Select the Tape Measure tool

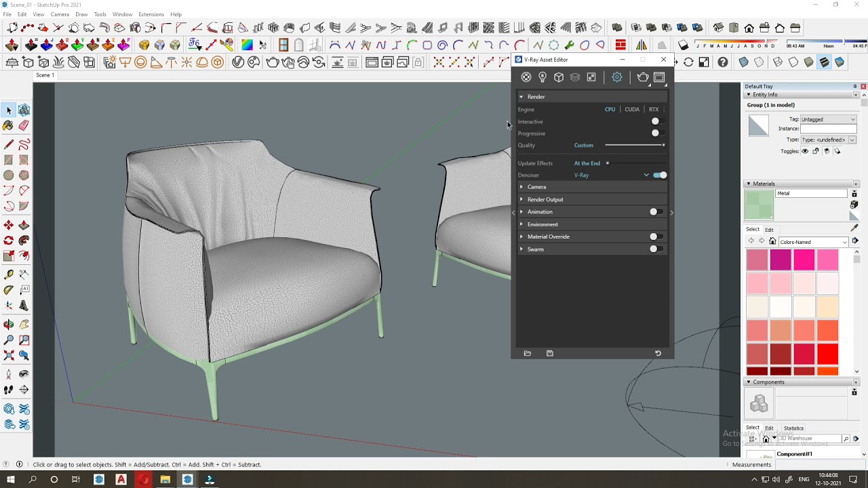(9, 274)
